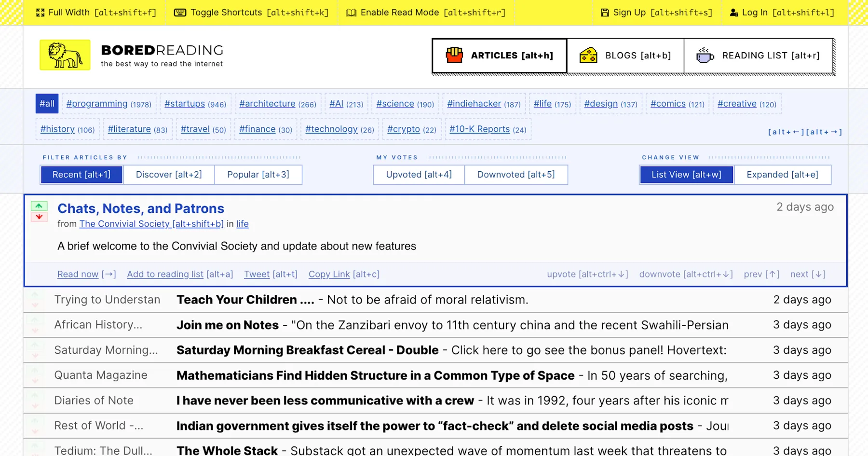
Task: Open Chats, Notes, and Patrons article title
Action: [141, 208]
